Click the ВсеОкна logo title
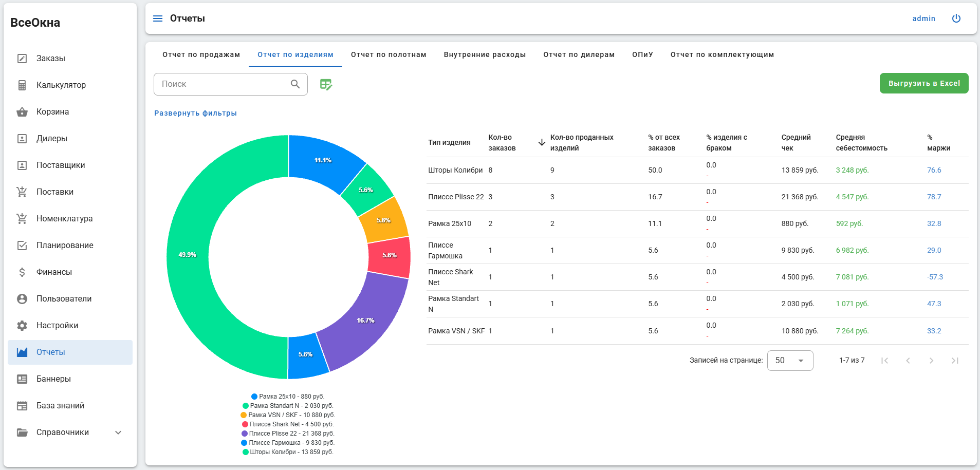This screenshot has width=980, height=470. tap(35, 23)
